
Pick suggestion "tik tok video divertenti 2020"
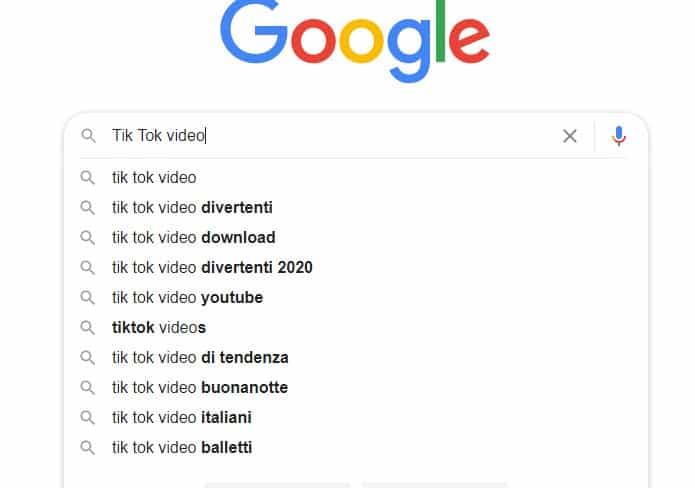click(x=212, y=268)
